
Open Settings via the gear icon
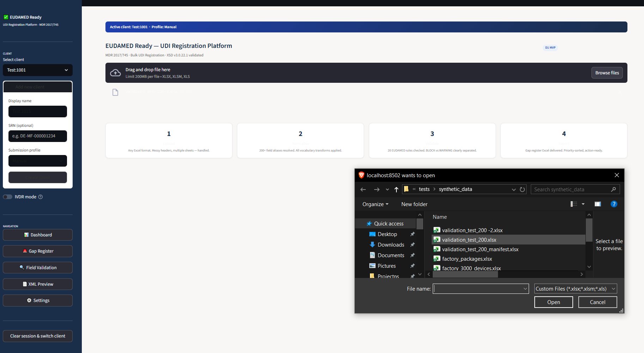pyautogui.click(x=29, y=300)
